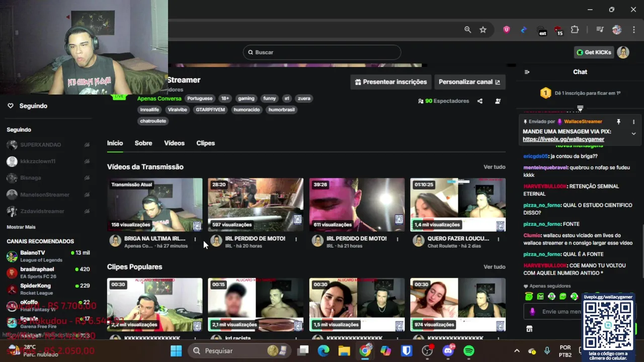644x362 pixels.
Task: Switch to the Clipes tab
Action: 205,143
